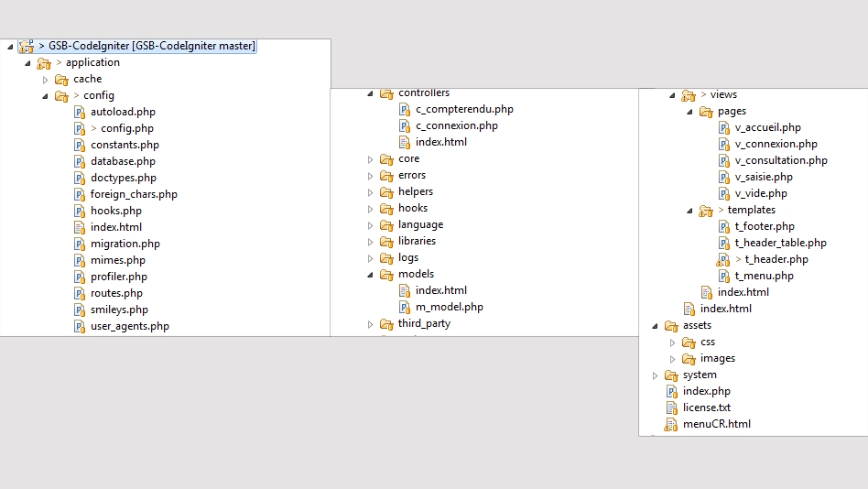
Task: Select mimes.php file name
Action: click(x=118, y=260)
